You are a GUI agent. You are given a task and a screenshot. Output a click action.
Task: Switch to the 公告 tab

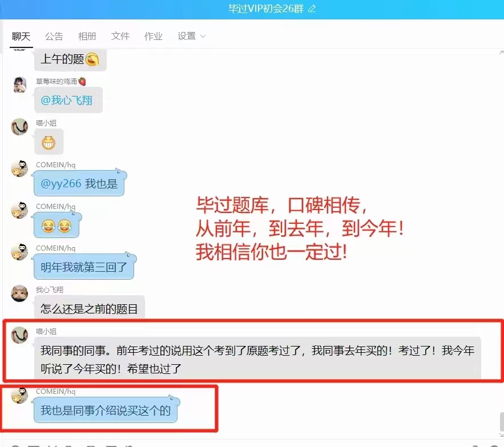[x=54, y=37]
